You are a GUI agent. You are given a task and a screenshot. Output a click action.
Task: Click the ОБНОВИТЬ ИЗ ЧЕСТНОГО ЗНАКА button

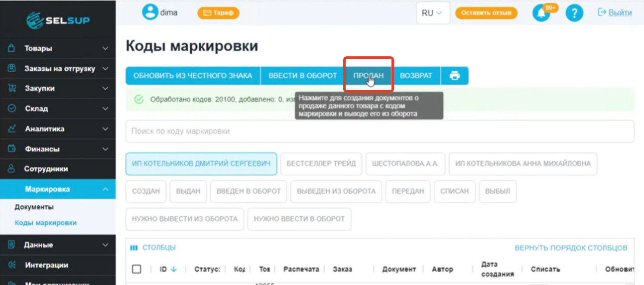click(x=193, y=76)
